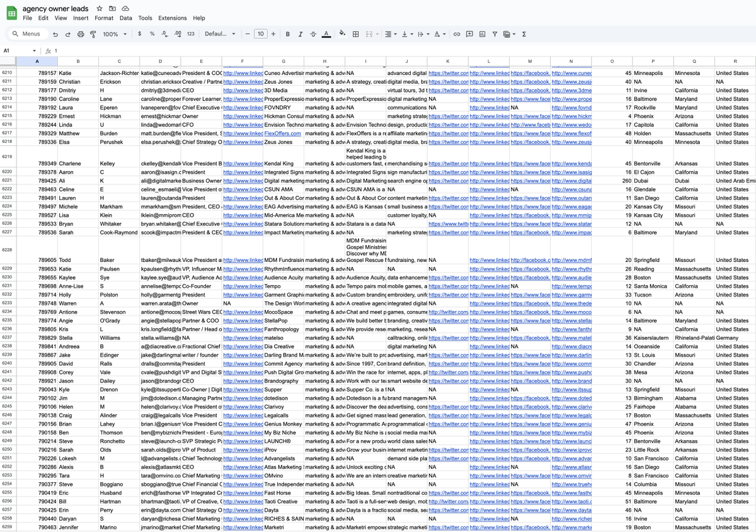Click the Merge cells icon
The image size is (756, 532).
click(x=370, y=34)
